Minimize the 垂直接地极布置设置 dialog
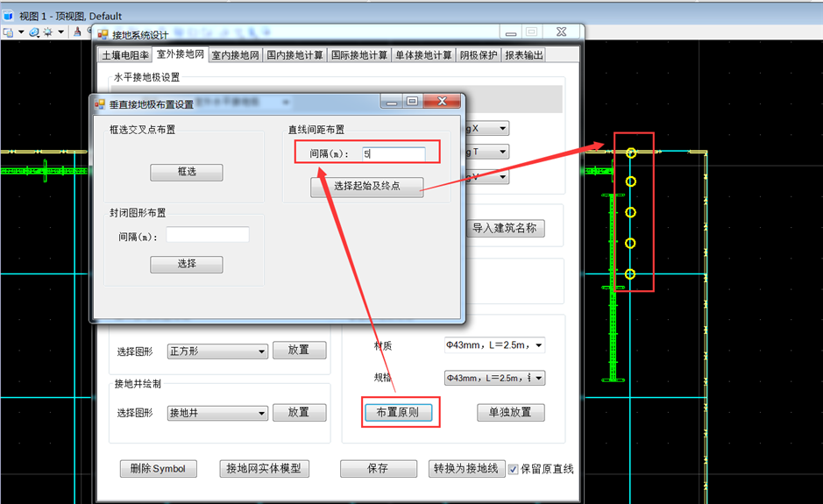This screenshot has width=823, height=504. [x=392, y=102]
